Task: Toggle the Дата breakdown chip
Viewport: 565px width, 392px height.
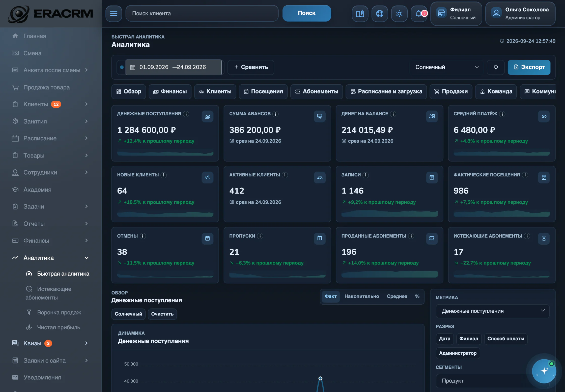Action: (x=444, y=339)
